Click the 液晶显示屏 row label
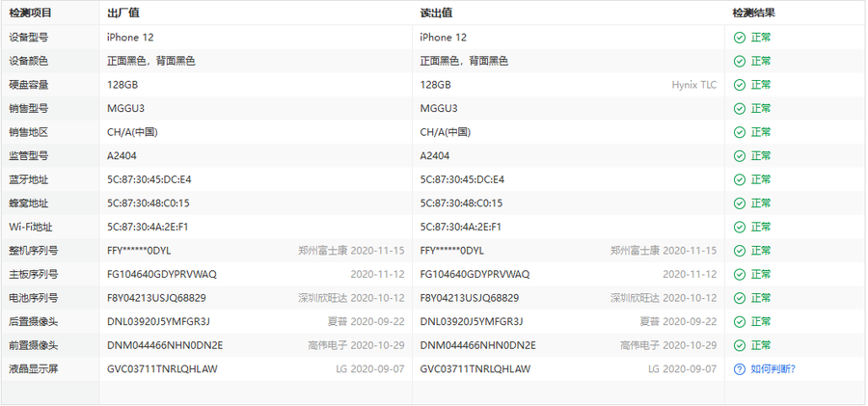 click(33, 369)
